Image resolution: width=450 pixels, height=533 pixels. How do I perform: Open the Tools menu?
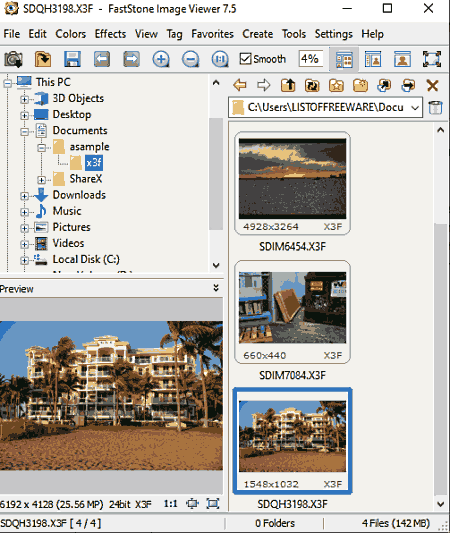[x=294, y=34]
